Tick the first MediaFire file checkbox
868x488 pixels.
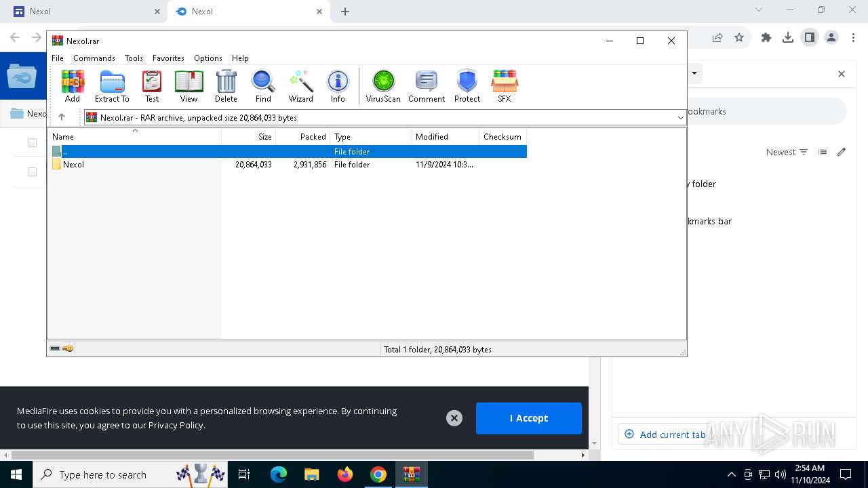pyautogui.click(x=32, y=142)
